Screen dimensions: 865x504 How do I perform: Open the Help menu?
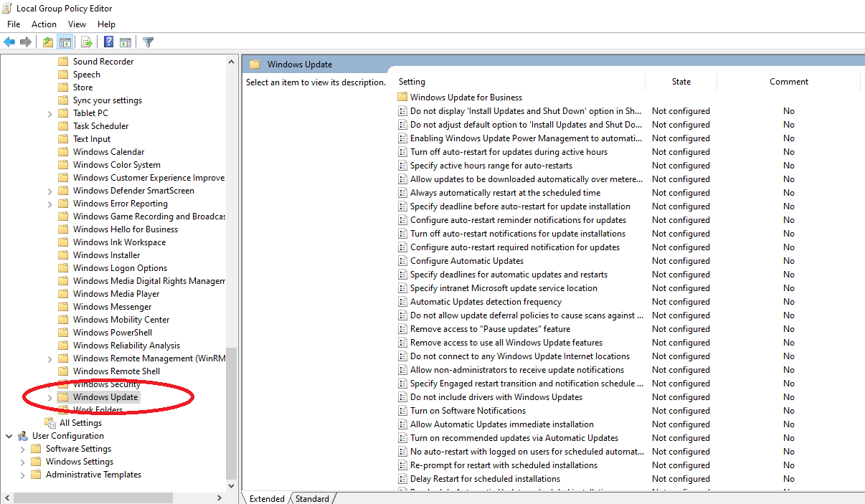106,24
